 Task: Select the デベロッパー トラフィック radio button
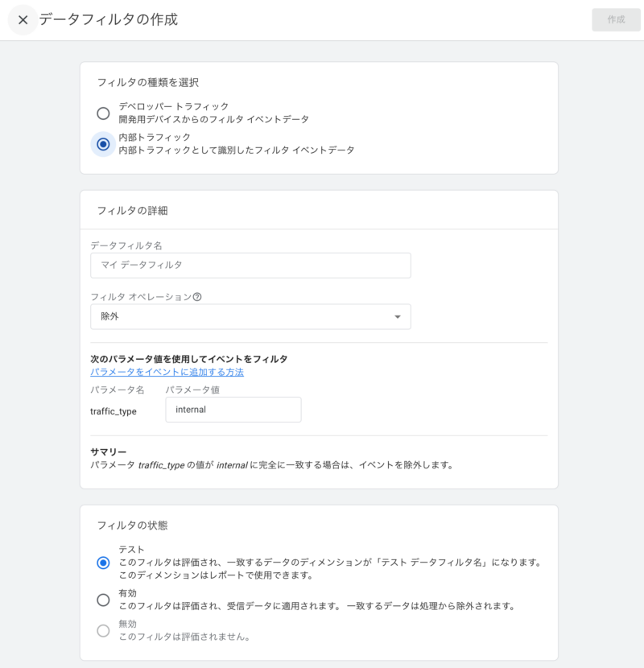point(103,113)
